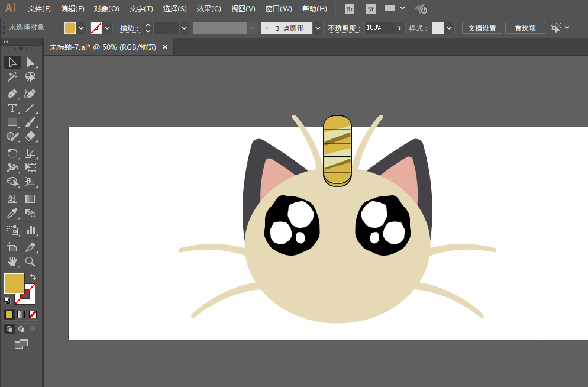Click the 首选项 button

pyautogui.click(x=525, y=28)
